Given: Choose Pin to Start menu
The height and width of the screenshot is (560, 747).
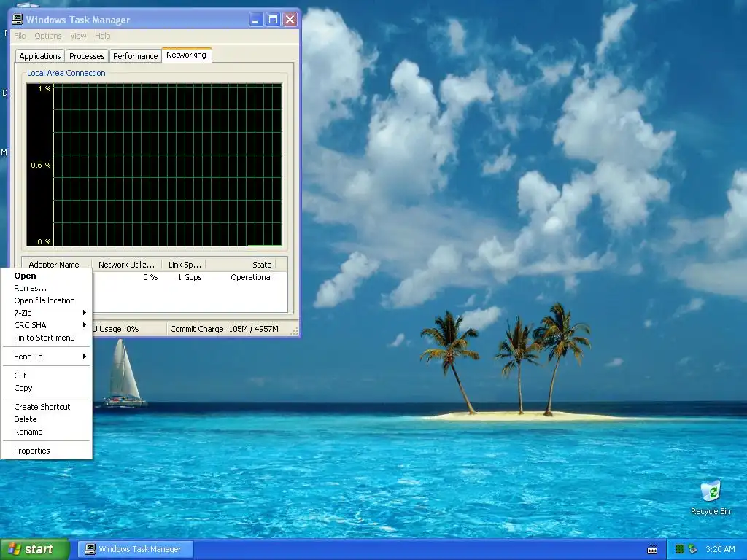Looking at the screenshot, I should click(x=46, y=338).
